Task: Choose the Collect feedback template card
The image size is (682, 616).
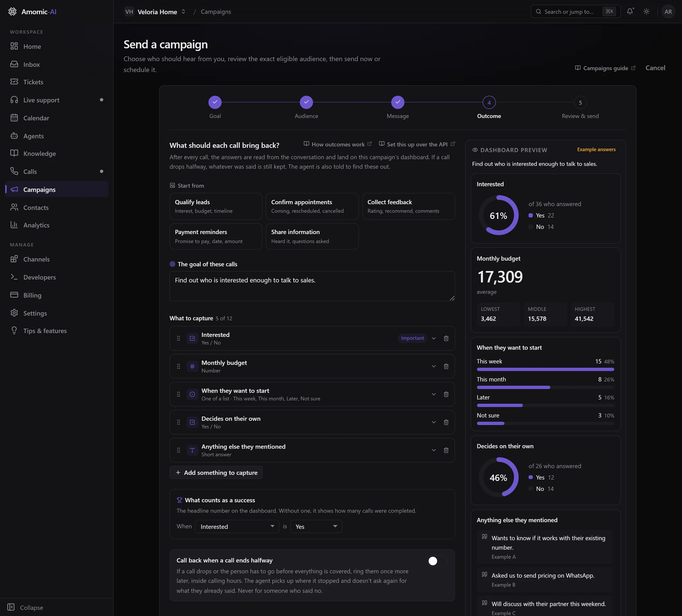Action: point(408,206)
